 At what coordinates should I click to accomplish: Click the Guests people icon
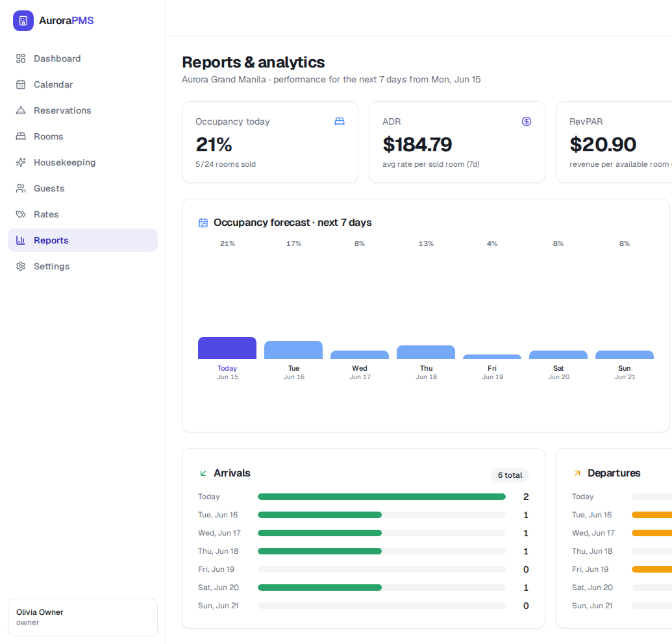pos(21,188)
